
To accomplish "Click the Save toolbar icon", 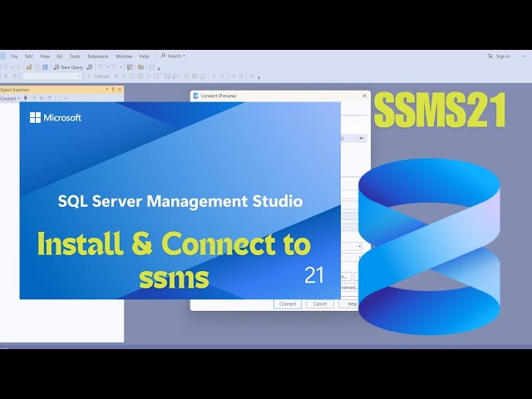I will coord(37,67).
